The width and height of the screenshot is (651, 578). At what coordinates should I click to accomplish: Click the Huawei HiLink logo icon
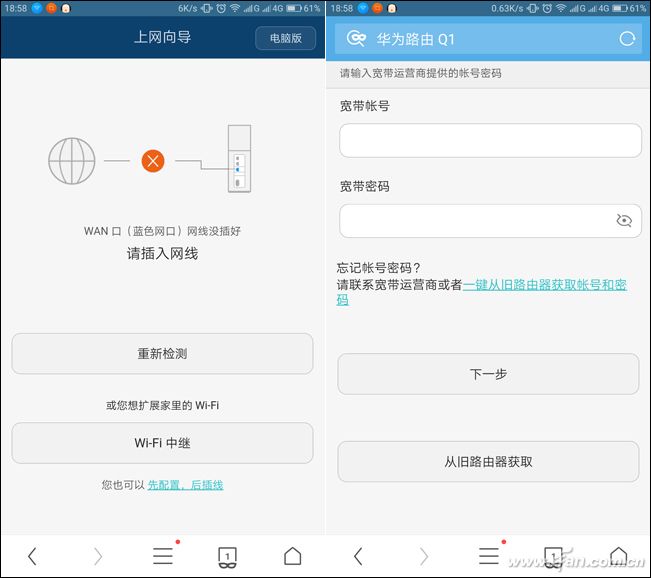pos(356,39)
